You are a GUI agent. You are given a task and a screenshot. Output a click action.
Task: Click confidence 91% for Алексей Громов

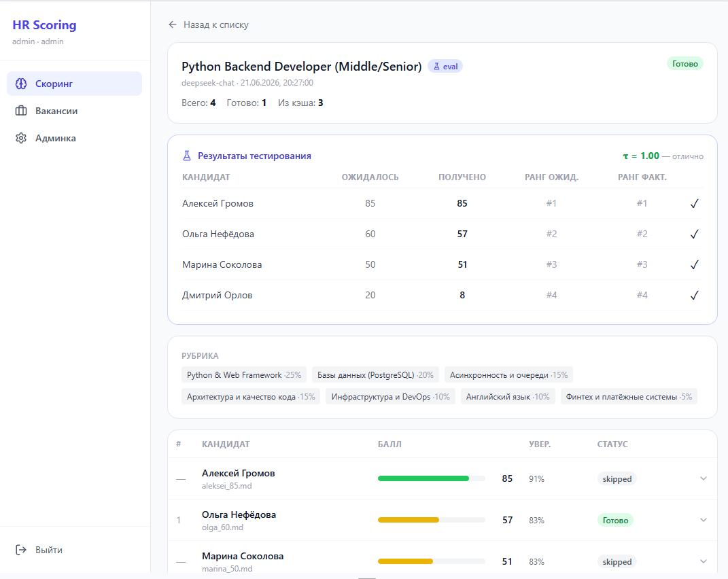(x=536, y=478)
